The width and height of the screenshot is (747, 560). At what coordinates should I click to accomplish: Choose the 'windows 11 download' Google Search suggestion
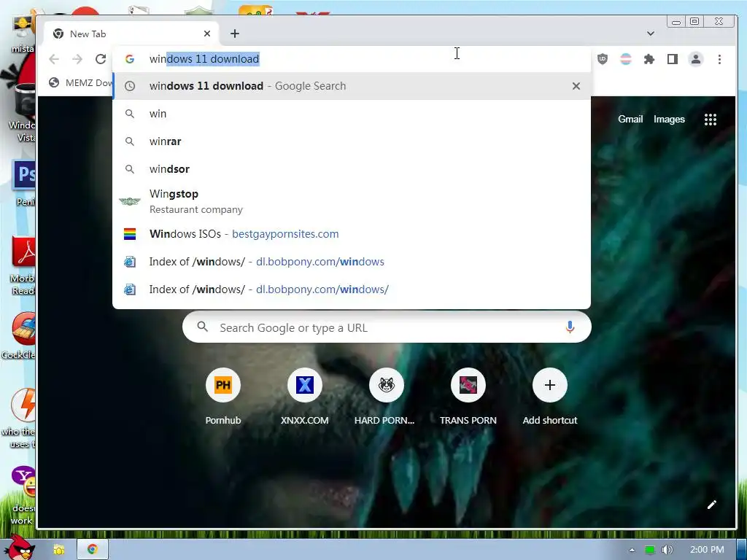tap(352, 86)
